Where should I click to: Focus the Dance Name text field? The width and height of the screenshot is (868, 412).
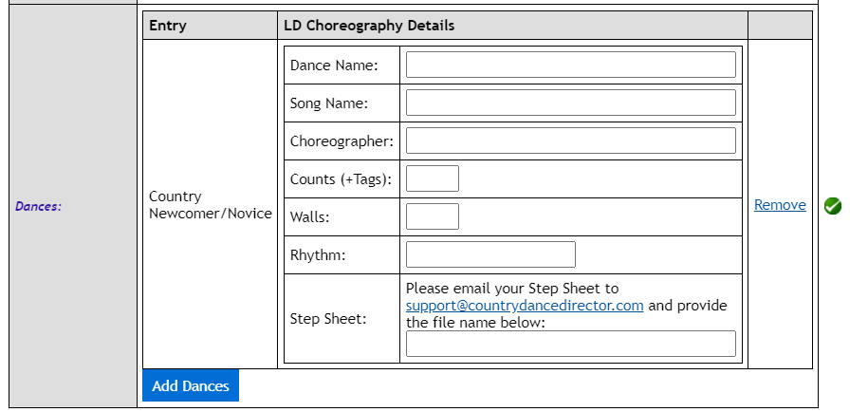tap(570, 65)
